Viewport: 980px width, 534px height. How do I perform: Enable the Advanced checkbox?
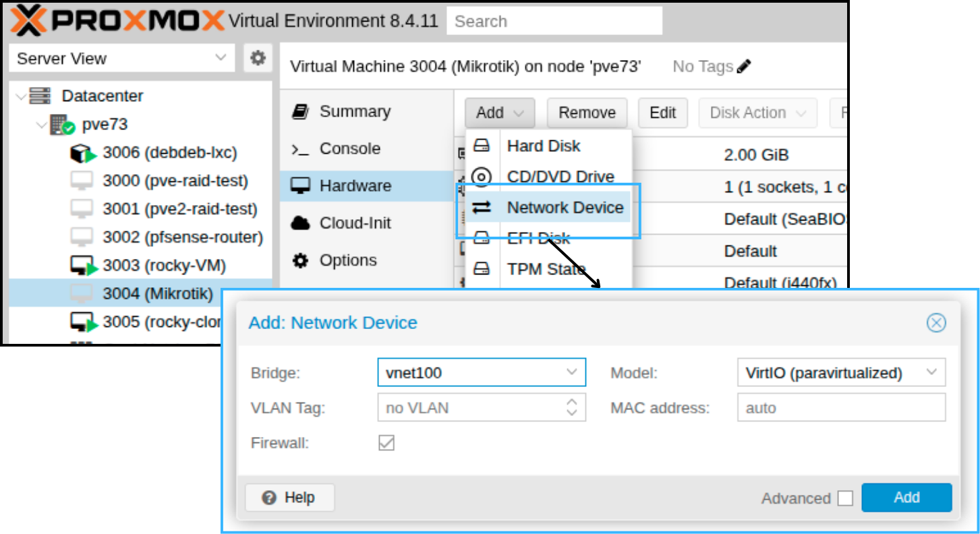[845, 498]
